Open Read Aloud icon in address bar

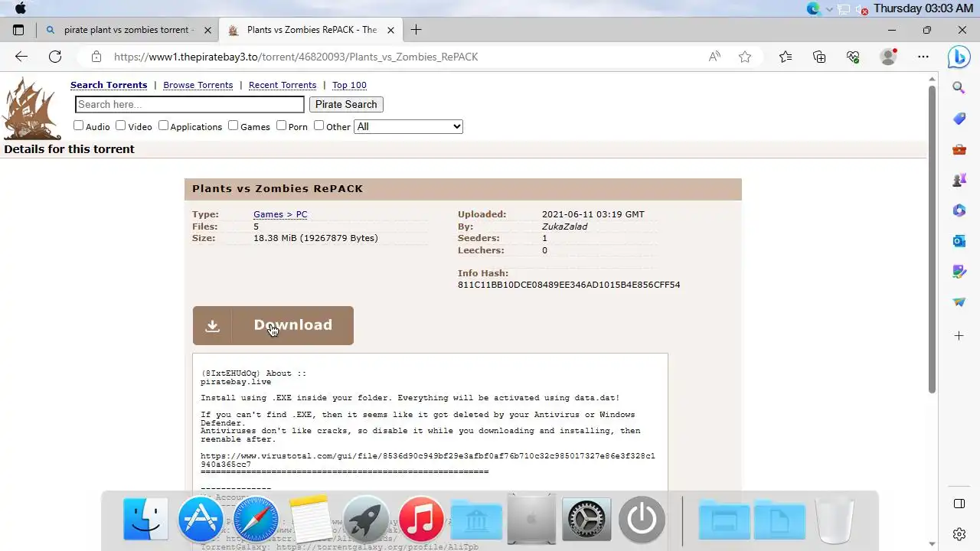(x=714, y=57)
